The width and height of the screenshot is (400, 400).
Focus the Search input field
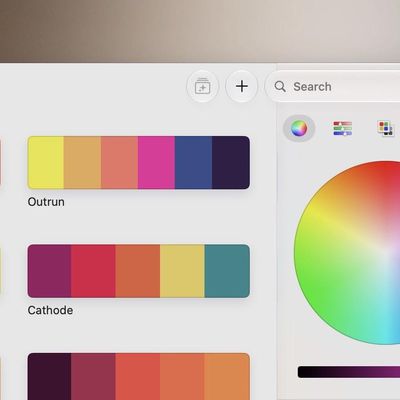(x=333, y=87)
